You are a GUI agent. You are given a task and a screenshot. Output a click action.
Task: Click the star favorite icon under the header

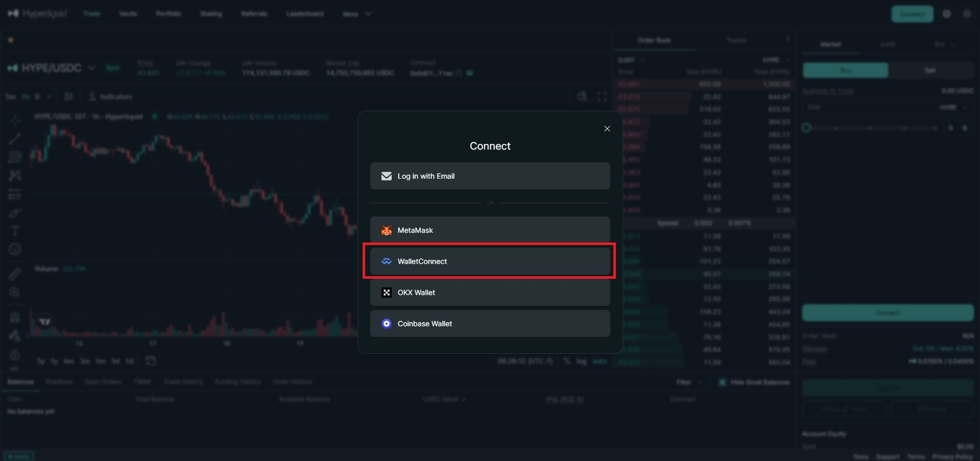pos(10,40)
